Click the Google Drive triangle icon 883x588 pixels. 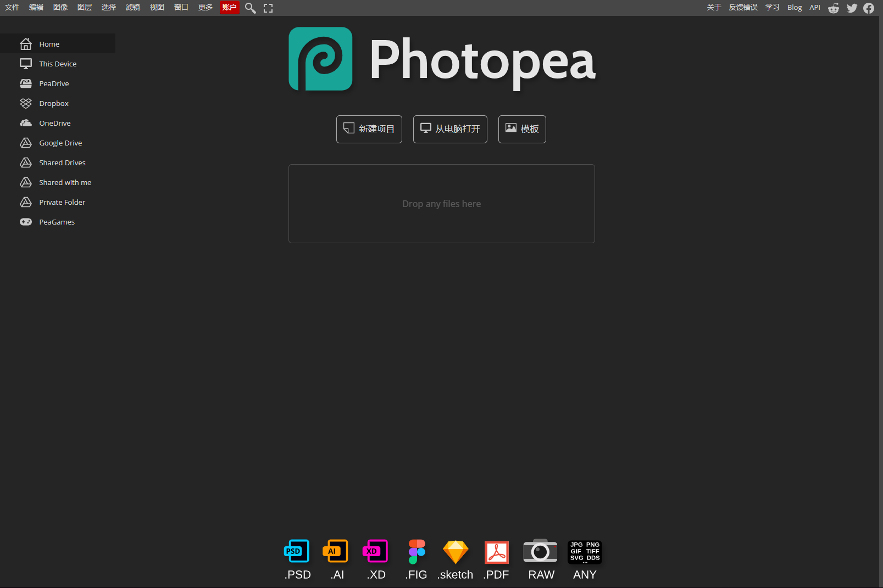click(x=26, y=143)
